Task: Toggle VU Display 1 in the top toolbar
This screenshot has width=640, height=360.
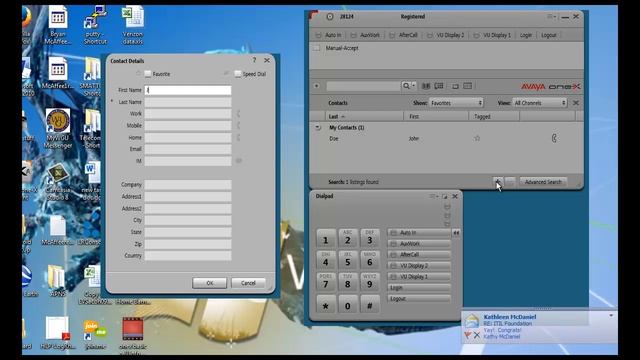Action: tap(492, 35)
